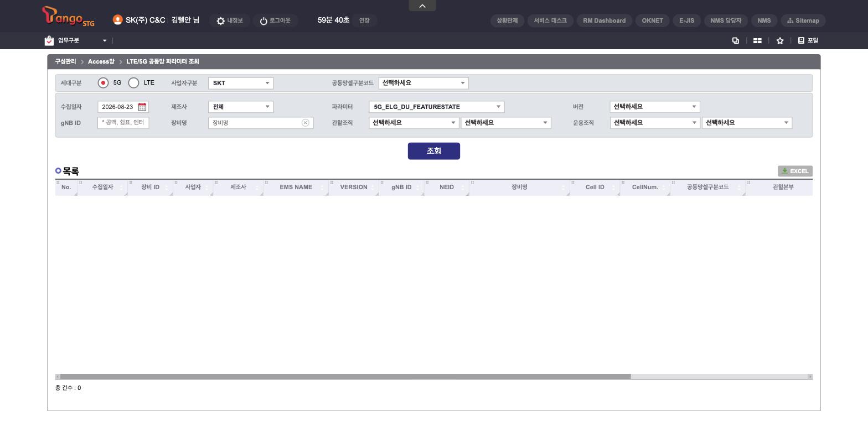Screen dimensions: 868x427
Task: Open the first 관할조직 dropdown
Action: (x=414, y=123)
